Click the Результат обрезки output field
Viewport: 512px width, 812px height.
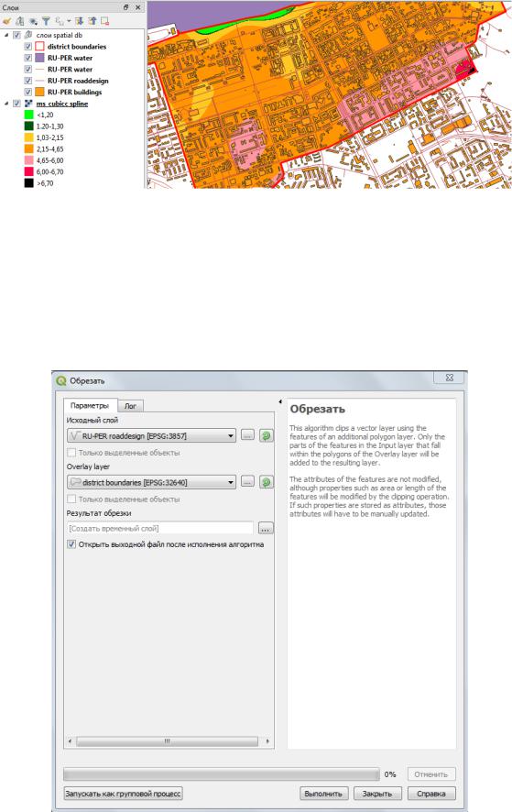160,528
